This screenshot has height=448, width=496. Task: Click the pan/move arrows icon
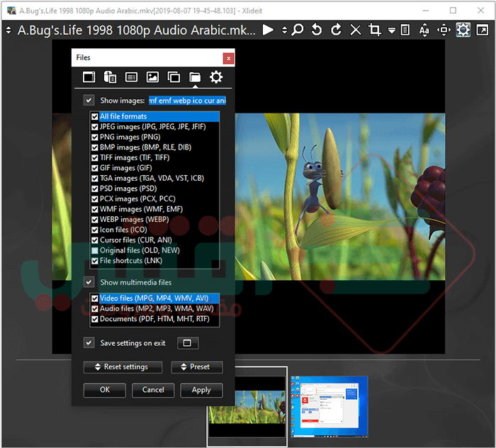coord(444,30)
